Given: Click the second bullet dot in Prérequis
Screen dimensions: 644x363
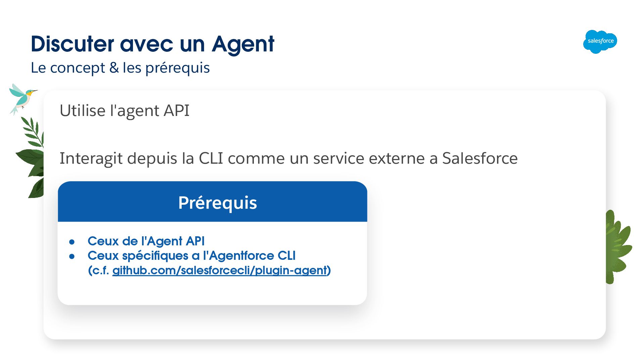Looking at the screenshot, I should coord(72,256).
